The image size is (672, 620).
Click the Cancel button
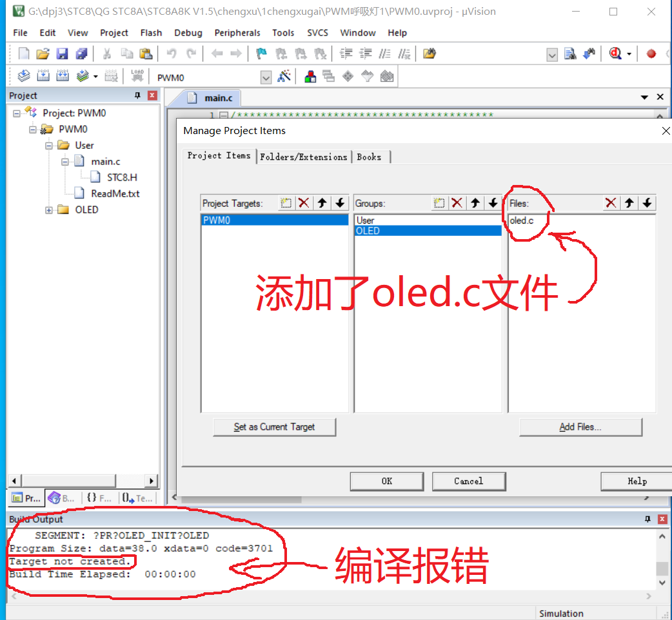coord(468,481)
